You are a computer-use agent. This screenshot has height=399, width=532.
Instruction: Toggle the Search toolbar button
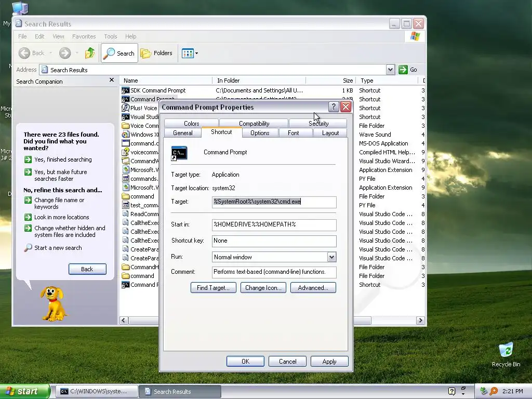[119, 53]
